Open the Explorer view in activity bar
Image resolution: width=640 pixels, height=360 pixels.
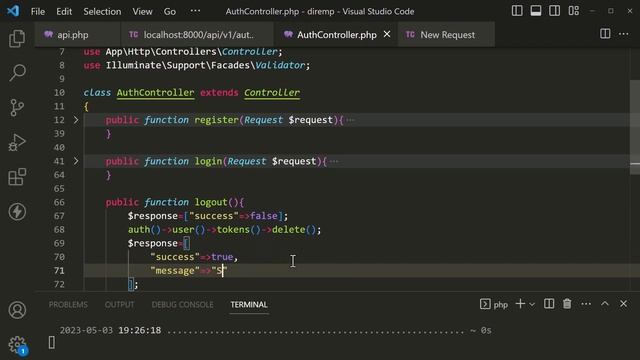[17, 38]
